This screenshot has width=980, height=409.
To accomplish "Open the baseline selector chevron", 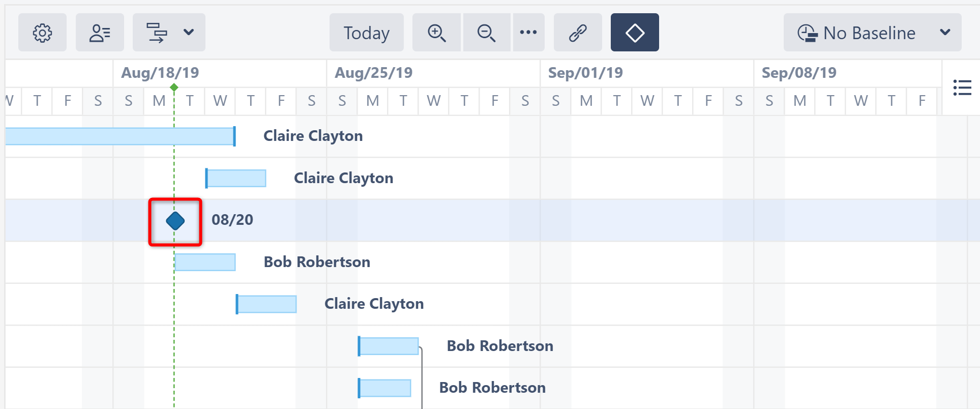I will click(x=945, y=33).
